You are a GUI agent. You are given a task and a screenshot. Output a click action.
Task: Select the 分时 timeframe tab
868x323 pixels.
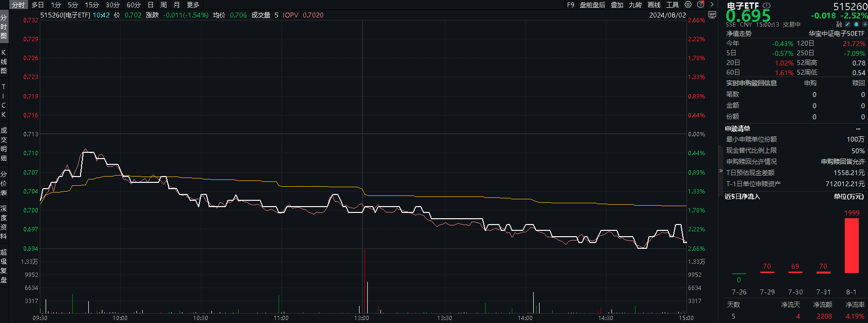18,5
